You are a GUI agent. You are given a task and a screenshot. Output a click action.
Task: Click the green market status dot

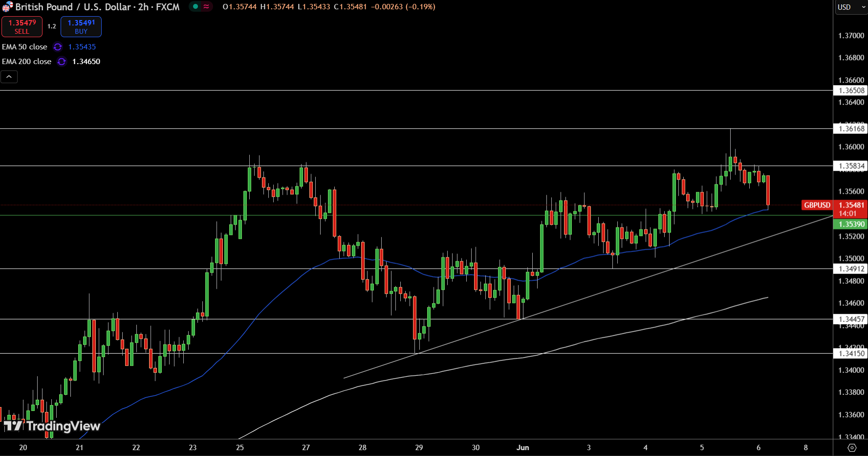click(x=195, y=6)
